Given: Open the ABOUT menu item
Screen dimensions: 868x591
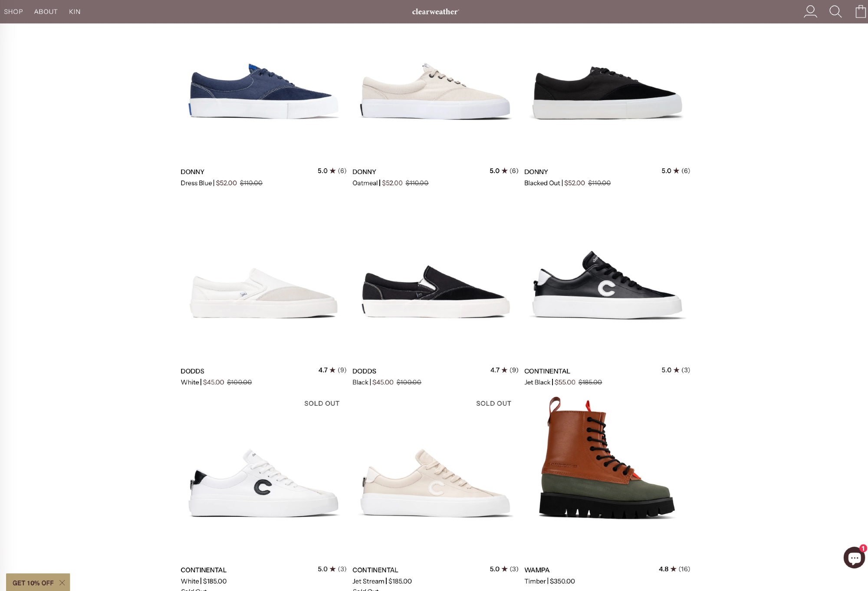Looking at the screenshot, I should [x=46, y=12].
